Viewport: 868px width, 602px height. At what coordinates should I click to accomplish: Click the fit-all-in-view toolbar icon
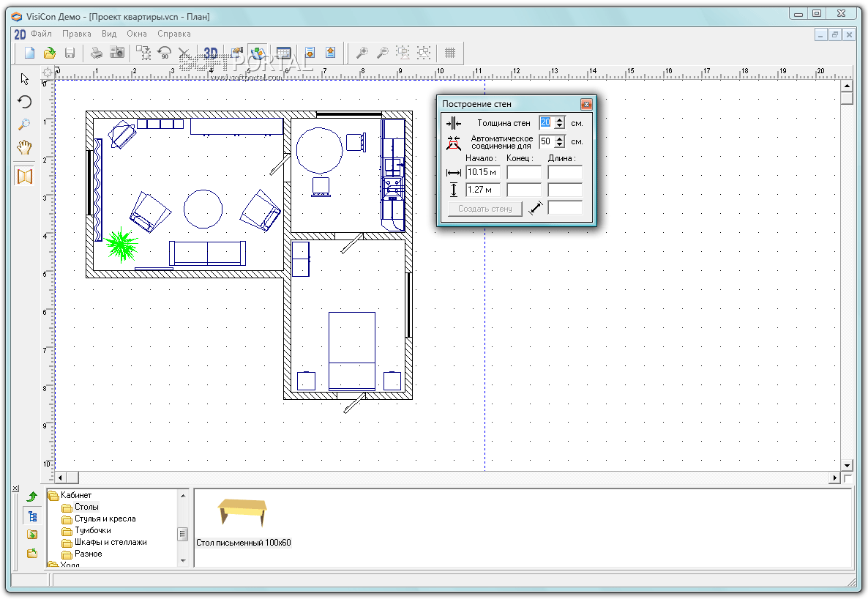(x=424, y=53)
